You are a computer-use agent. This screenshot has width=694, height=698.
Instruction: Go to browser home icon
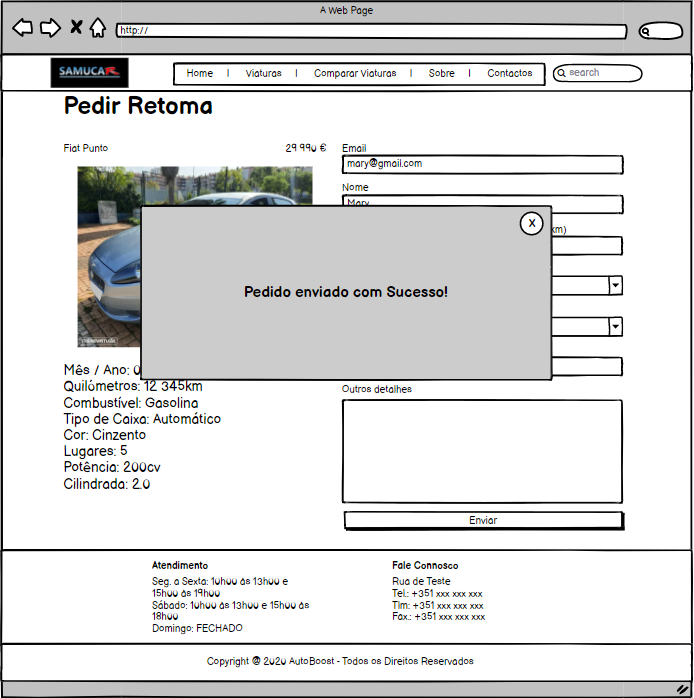point(97,28)
